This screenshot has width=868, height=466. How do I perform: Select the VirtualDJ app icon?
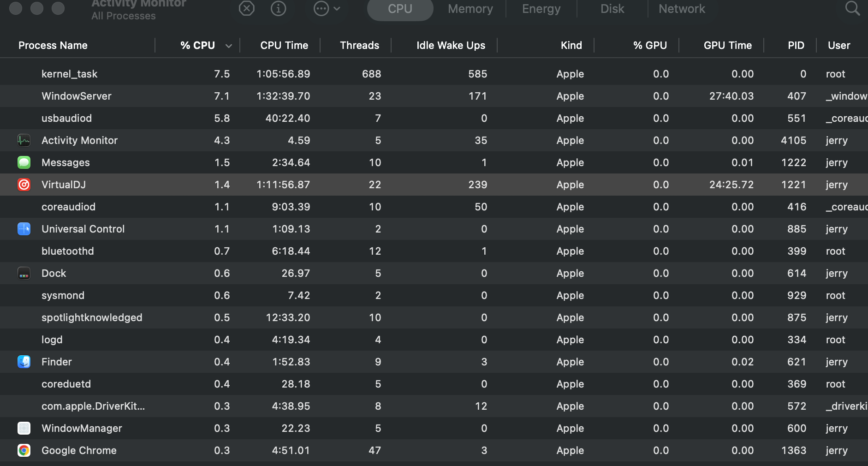pos(24,185)
